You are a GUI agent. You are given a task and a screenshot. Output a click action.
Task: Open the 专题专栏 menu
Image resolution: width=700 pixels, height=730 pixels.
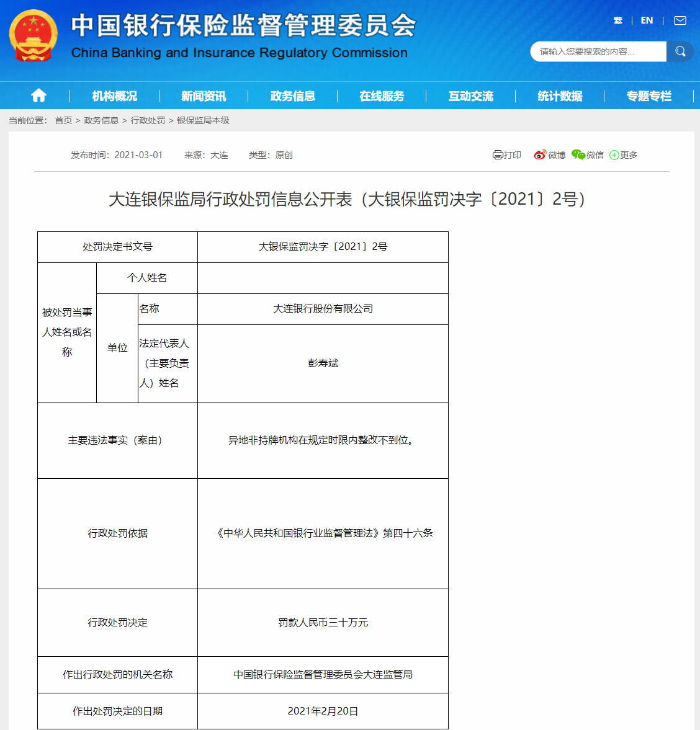coord(648,96)
